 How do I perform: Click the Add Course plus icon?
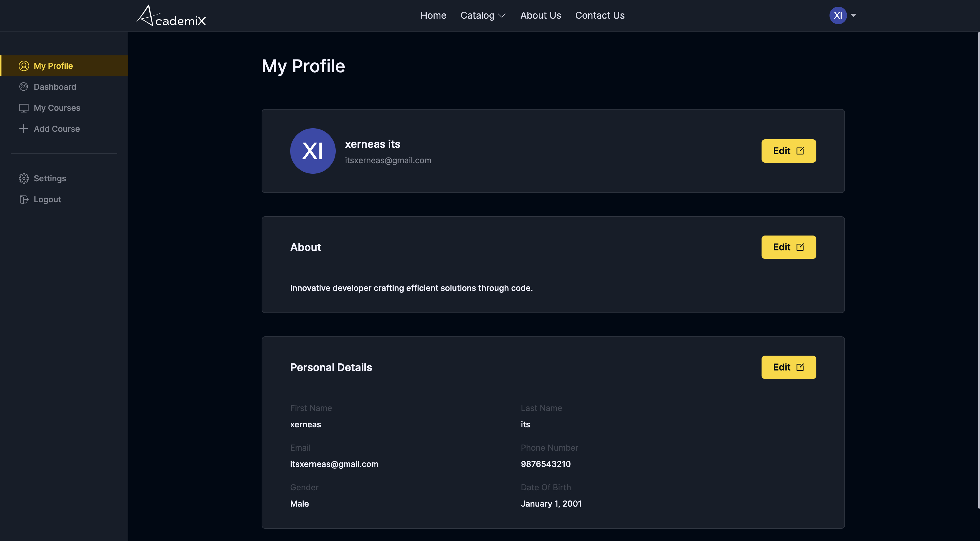pyautogui.click(x=24, y=129)
